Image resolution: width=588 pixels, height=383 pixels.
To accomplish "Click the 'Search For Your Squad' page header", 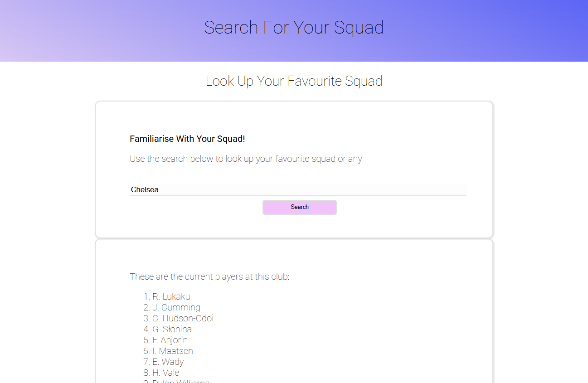I will point(294,28).
